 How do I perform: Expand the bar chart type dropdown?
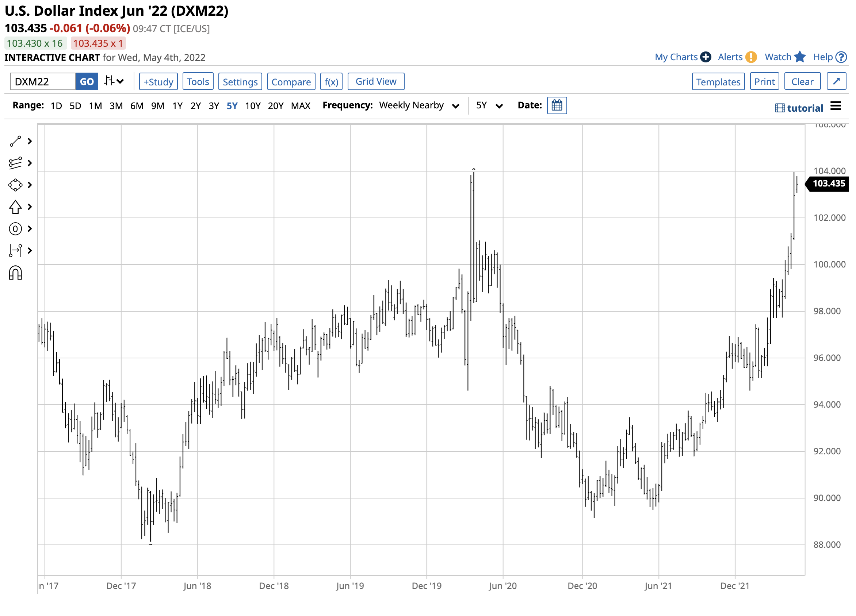point(114,81)
